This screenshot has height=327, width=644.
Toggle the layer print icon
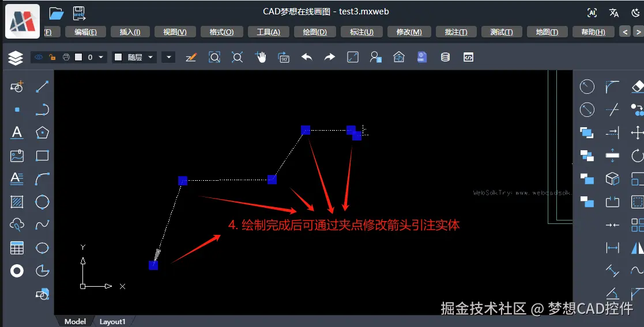(x=66, y=57)
